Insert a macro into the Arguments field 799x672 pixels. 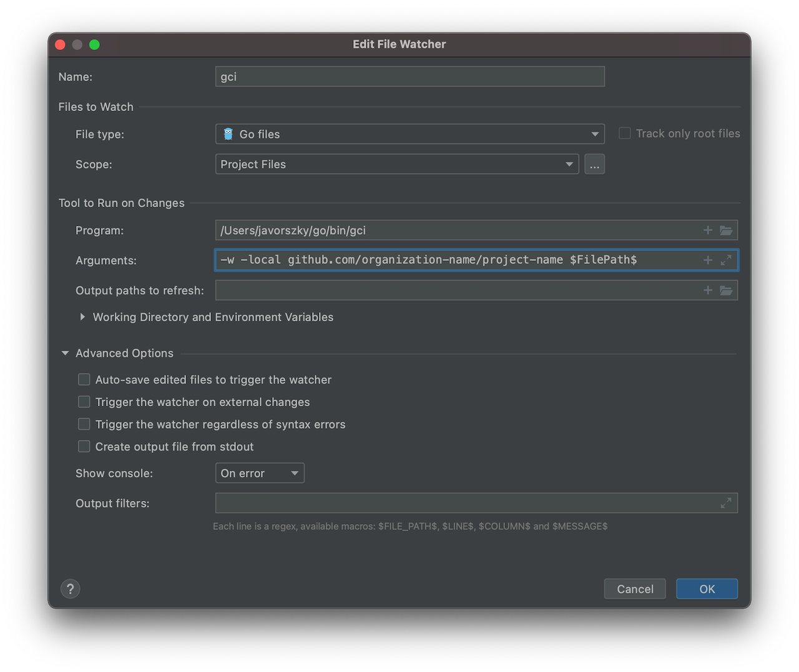click(x=707, y=260)
